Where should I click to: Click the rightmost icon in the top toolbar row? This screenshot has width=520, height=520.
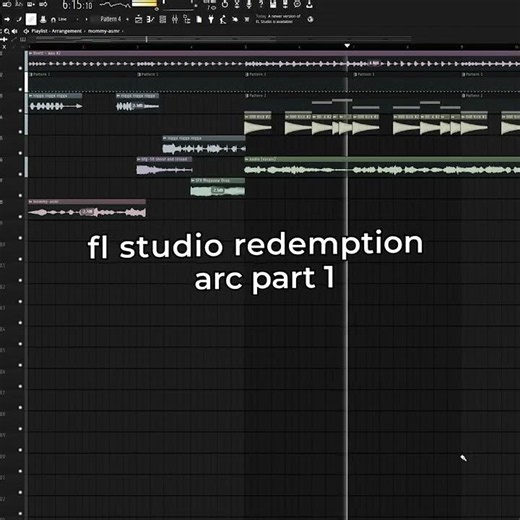[309, 4]
